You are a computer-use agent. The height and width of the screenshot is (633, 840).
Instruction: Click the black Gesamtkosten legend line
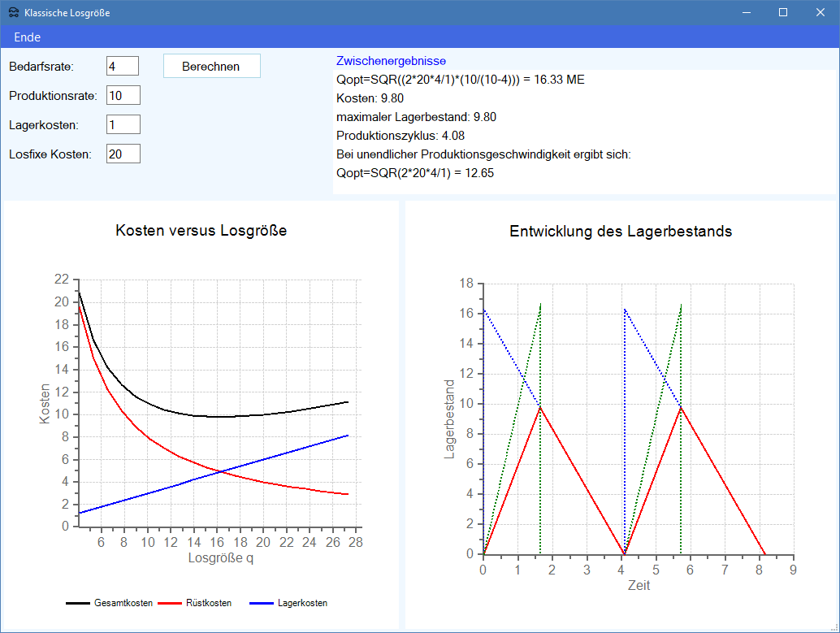[x=77, y=603]
